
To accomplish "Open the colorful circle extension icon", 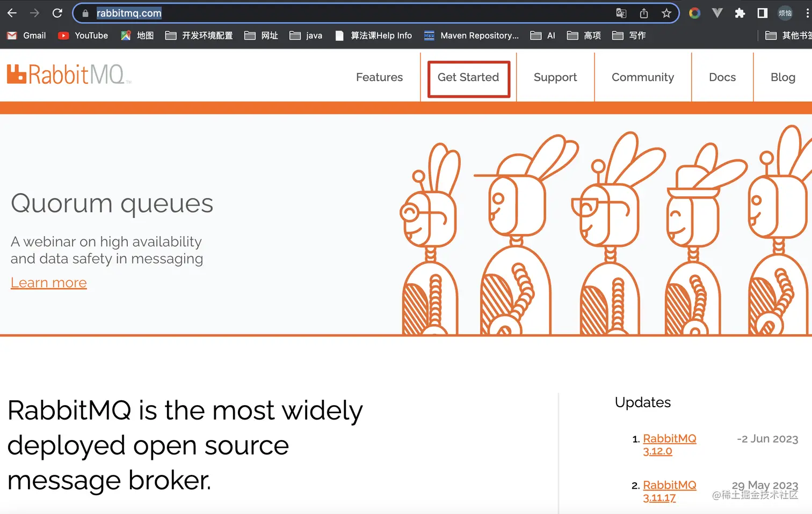I will point(695,13).
